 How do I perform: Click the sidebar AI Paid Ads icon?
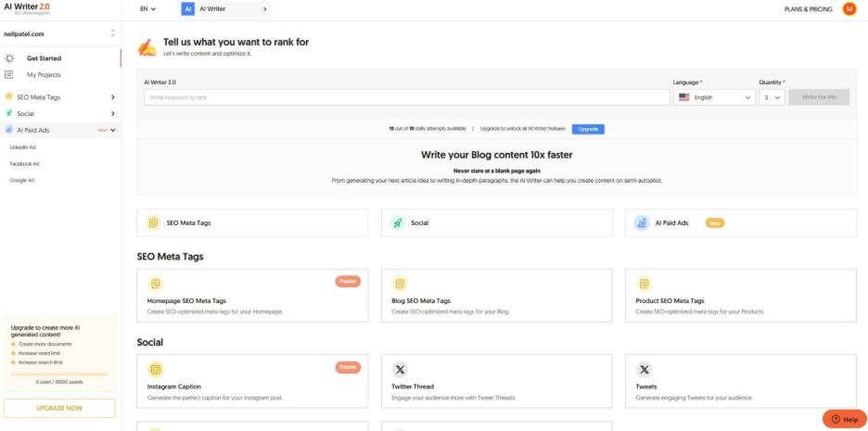tap(9, 130)
